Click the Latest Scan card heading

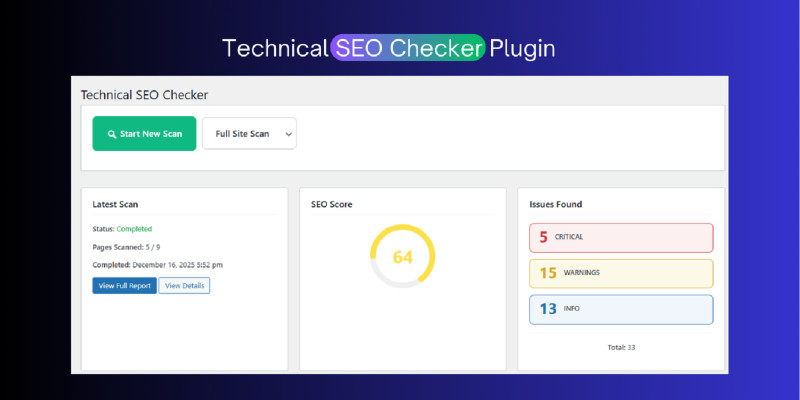(115, 204)
